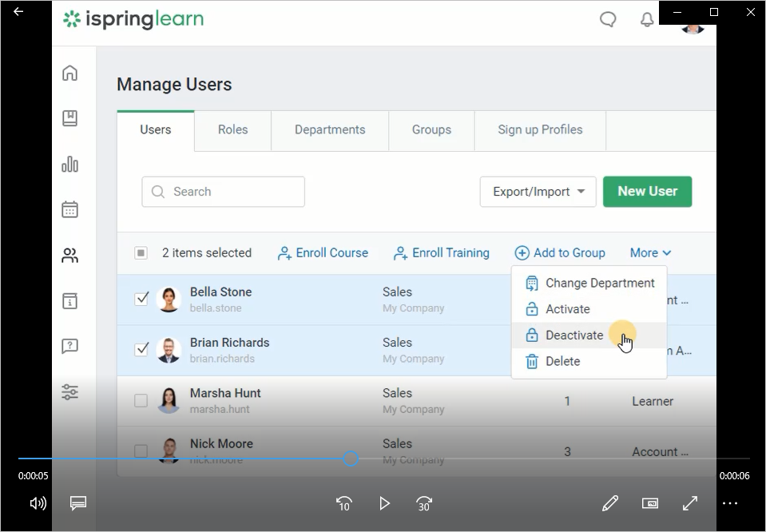766x532 pixels.
Task: Choose Delete in the More menu
Action: [589, 362]
